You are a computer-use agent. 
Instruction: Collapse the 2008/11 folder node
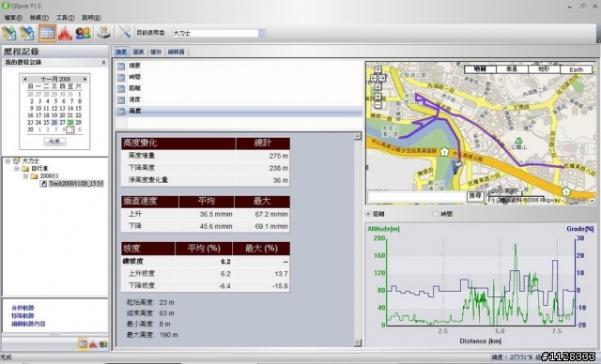(x=25, y=176)
